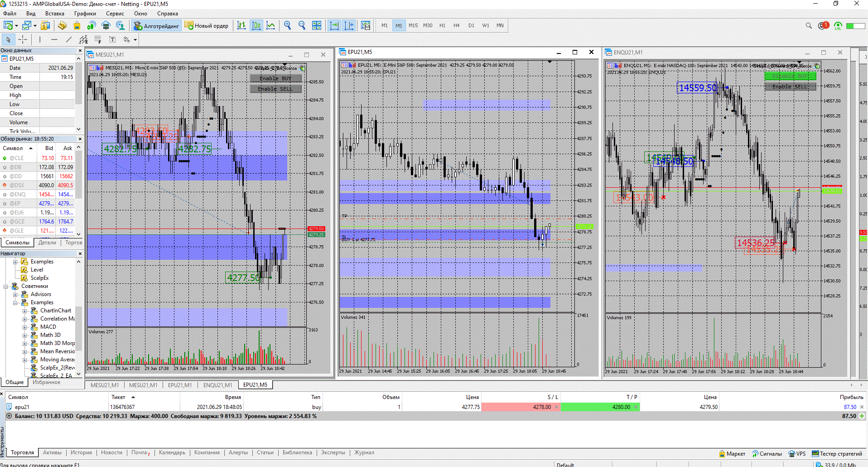Viewport: 868px width, 467px height.
Task: Tile chart windows with grid icon
Action: click(317, 26)
